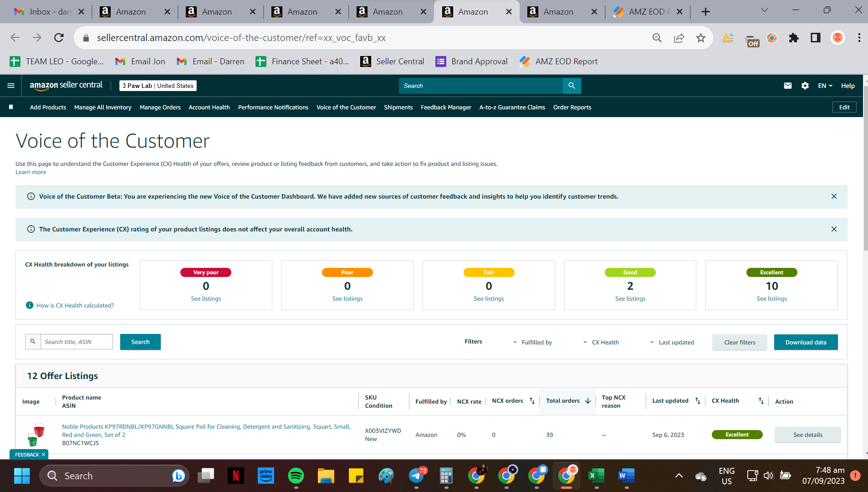Open the messages envelope icon
This screenshot has width=868, height=492.
click(787, 86)
